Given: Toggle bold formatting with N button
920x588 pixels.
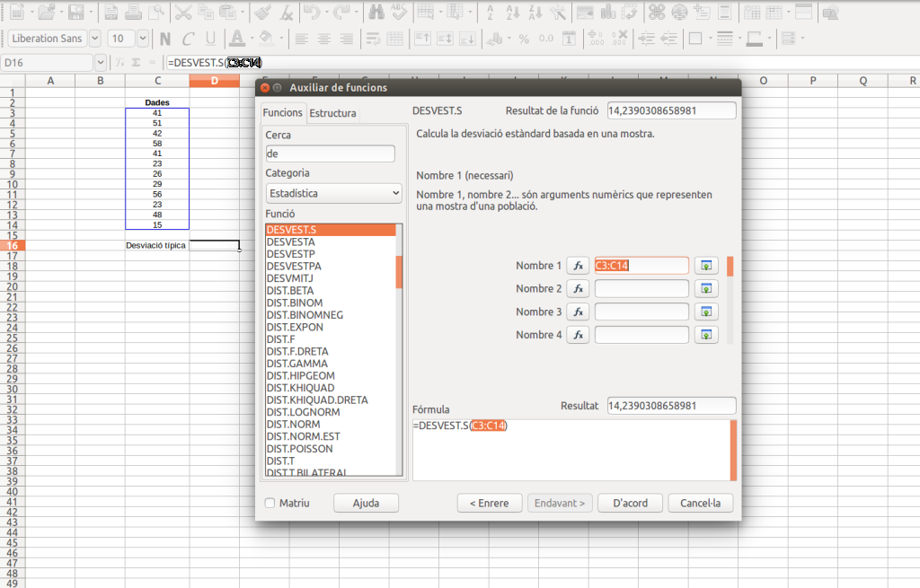Looking at the screenshot, I should click(165, 39).
